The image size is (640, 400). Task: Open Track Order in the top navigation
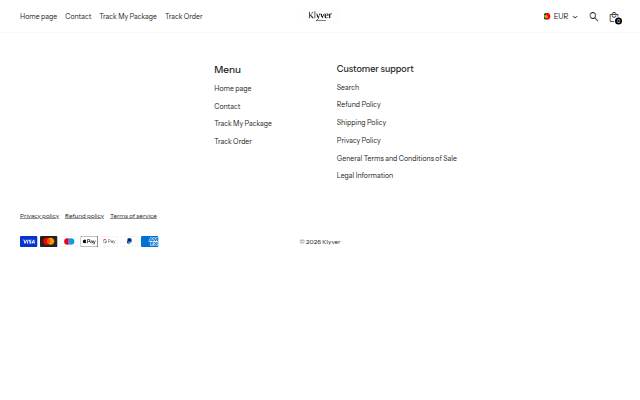coord(184,16)
